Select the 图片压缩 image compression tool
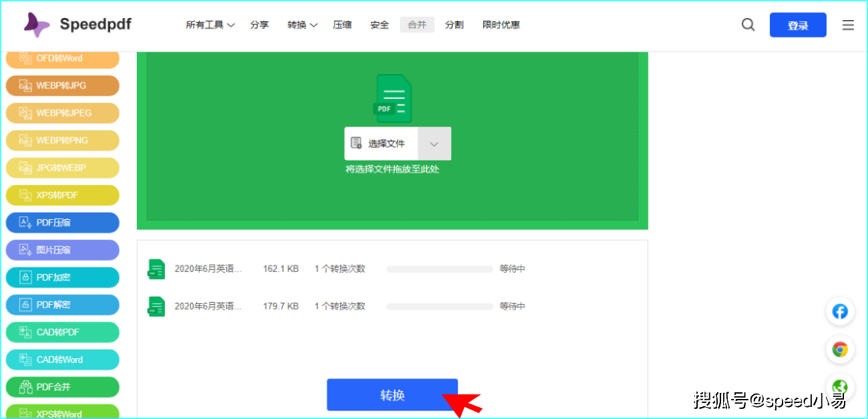 pos(62,249)
